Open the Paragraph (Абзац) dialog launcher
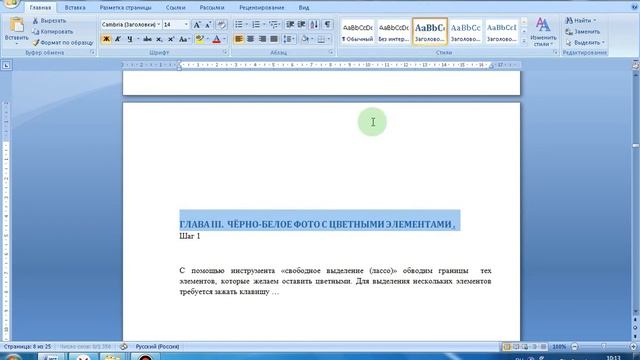640x360 pixels. (331, 53)
